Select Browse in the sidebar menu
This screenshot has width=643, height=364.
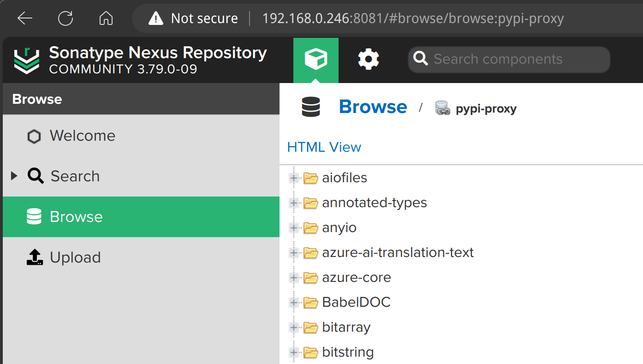tap(141, 217)
